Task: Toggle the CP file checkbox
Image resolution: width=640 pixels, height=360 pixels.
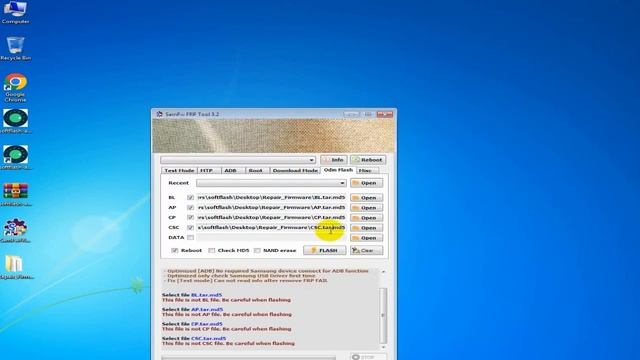Action: coord(190,218)
